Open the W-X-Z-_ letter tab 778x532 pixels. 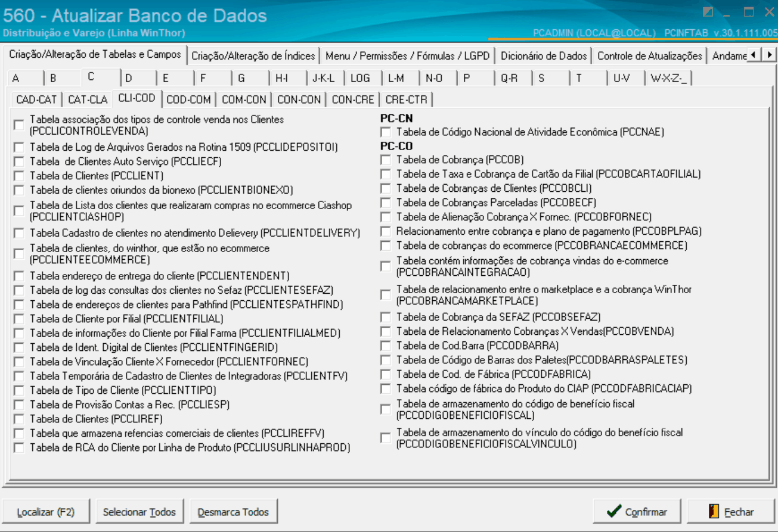(x=669, y=78)
